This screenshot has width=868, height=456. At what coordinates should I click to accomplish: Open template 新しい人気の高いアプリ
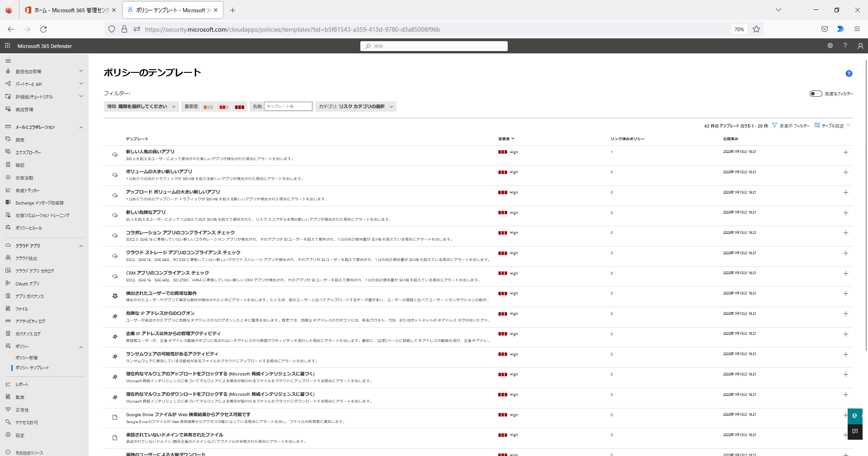(150, 152)
